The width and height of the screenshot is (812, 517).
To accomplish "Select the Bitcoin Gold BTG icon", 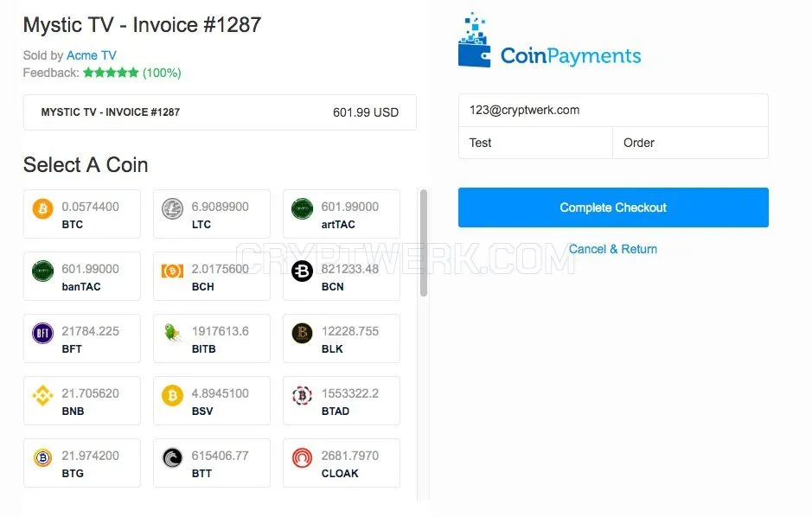I will point(43,458).
